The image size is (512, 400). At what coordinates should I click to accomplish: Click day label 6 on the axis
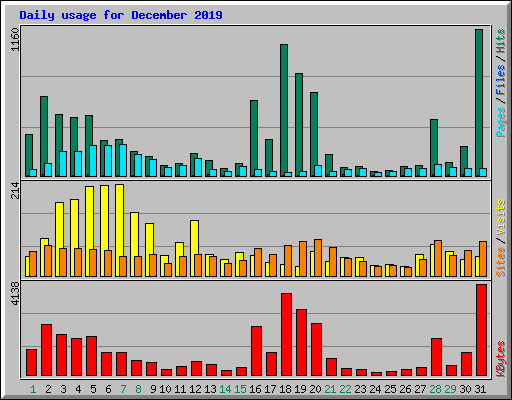click(108, 389)
